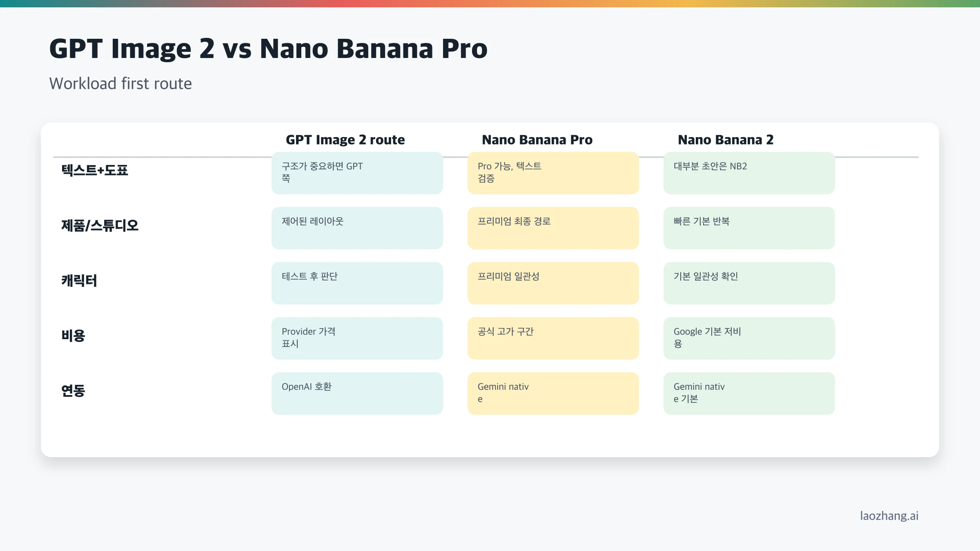Select the 'Pro 가능, 텍스트 검증' cell
This screenshot has width=980, height=551.
click(553, 173)
